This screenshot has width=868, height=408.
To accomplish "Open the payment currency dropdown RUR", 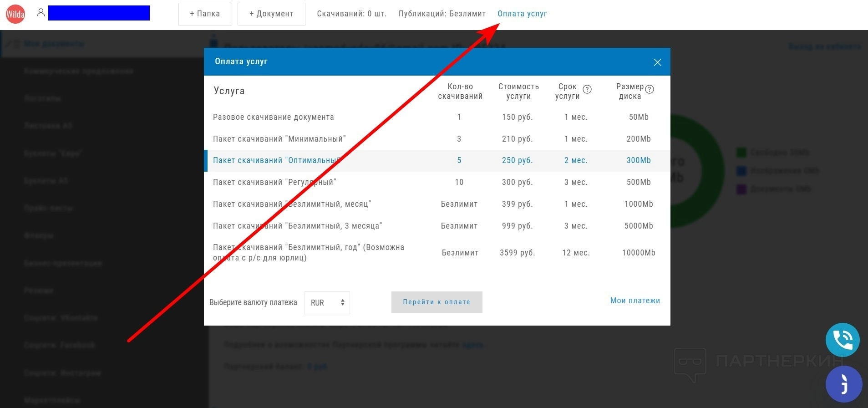I will [327, 303].
